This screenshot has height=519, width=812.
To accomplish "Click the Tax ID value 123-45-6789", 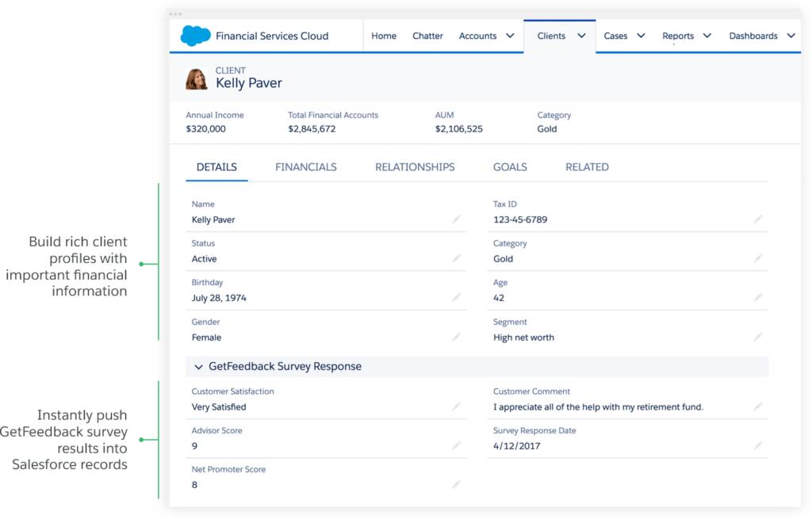I will coord(520,219).
